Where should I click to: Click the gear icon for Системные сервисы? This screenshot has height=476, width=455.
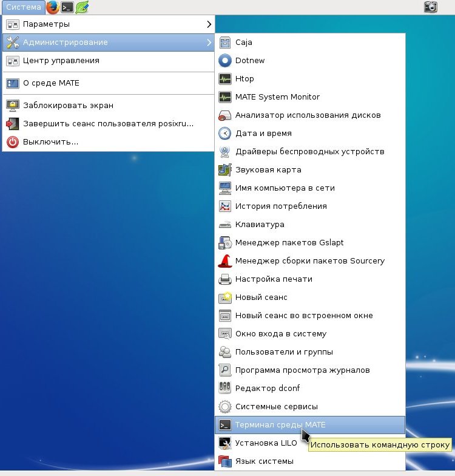pos(224,407)
